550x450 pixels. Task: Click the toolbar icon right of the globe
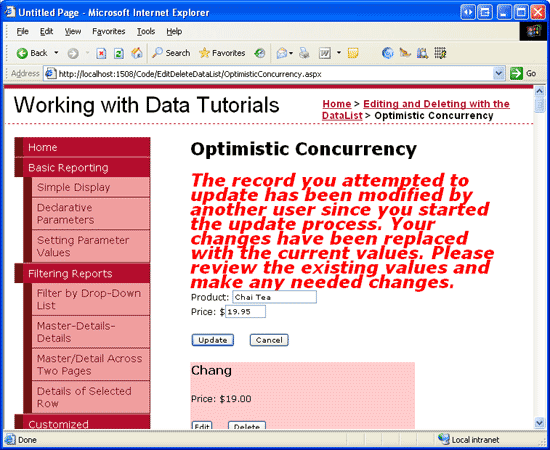pos(405,53)
